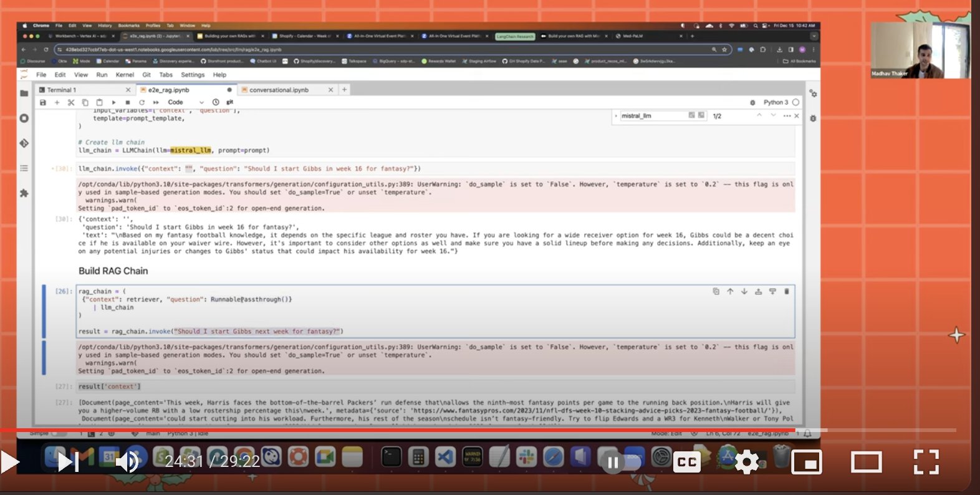This screenshot has width=980, height=495.
Task: Toggle the video autoplay switch
Action: tap(613, 463)
